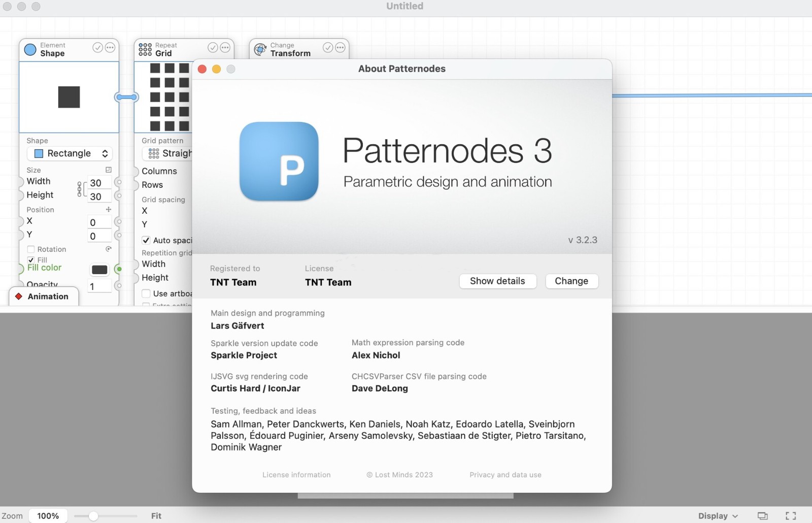Click the Alex Nichol credit
This screenshot has height=523, width=812.
pyautogui.click(x=376, y=355)
